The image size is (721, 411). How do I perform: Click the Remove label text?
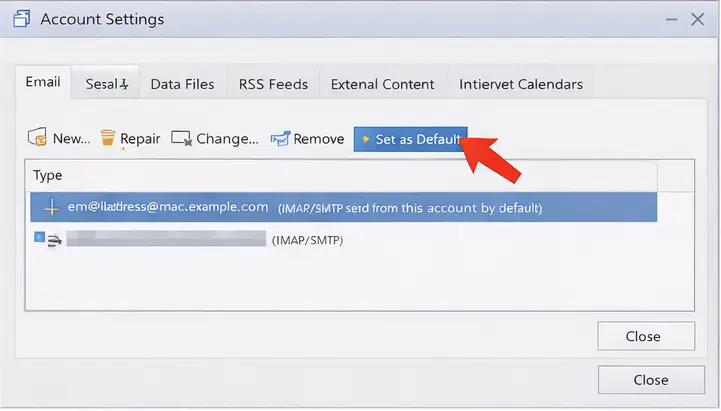point(319,139)
